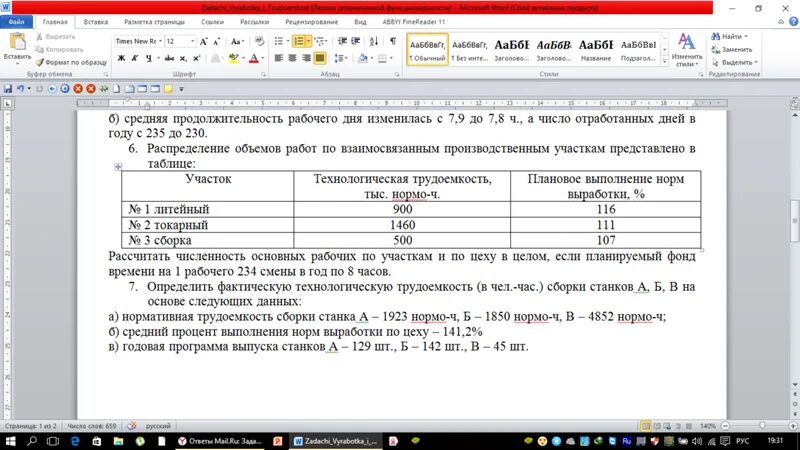Image resolution: width=800 pixels, height=450 pixels.
Task: Apply the red font color
Action: point(254,58)
